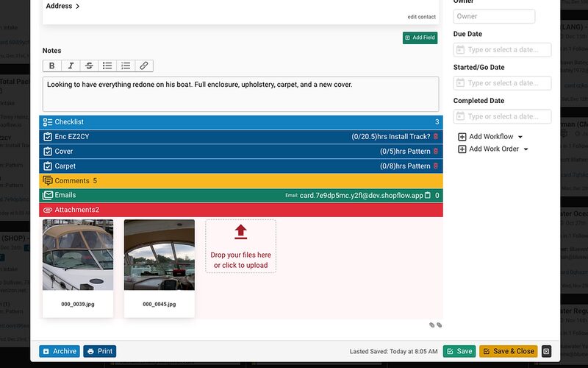Click into the Notes text area
Image resolution: width=588 pixels, height=368 pixels.
coord(241,94)
